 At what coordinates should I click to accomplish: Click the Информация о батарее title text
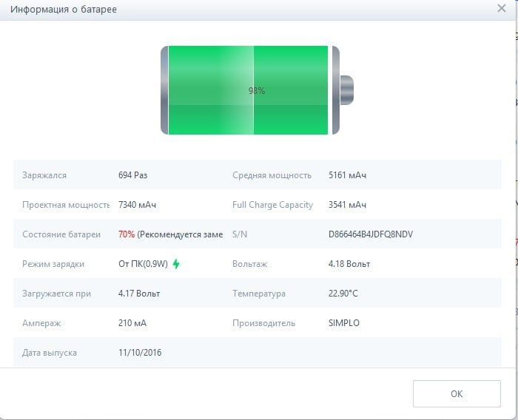point(64,10)
